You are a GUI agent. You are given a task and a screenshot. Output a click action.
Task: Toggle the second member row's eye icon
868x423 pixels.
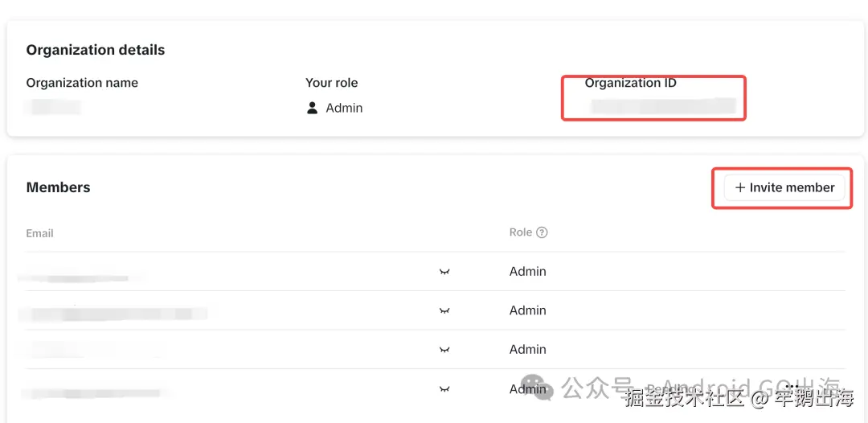click(x=444, y=310)
